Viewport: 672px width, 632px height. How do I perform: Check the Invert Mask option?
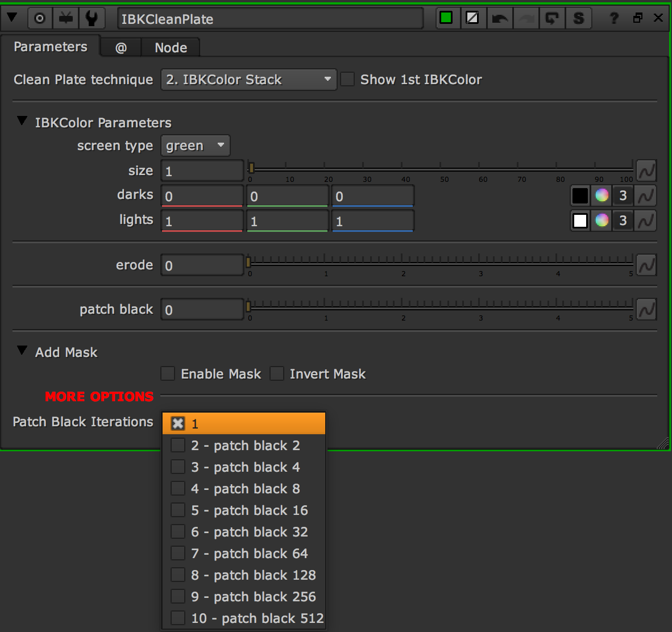coord(277,374)
